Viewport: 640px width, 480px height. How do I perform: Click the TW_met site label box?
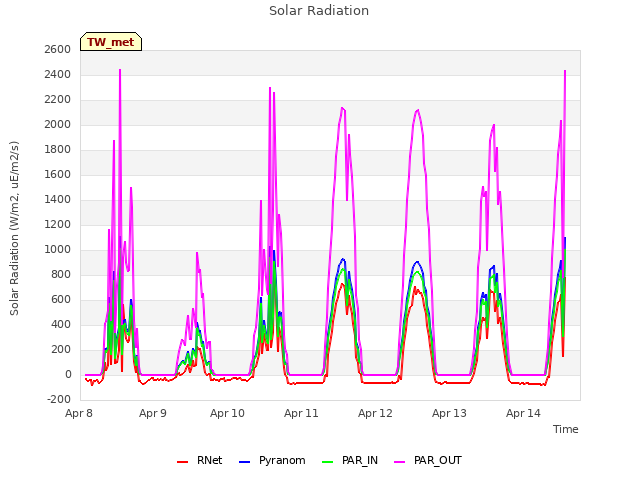tap(111, 42)
